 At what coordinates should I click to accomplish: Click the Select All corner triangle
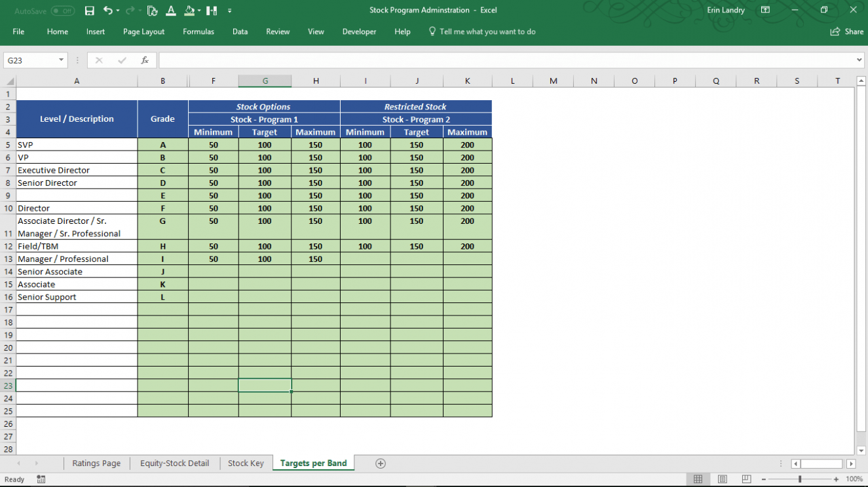coord(10,81)
